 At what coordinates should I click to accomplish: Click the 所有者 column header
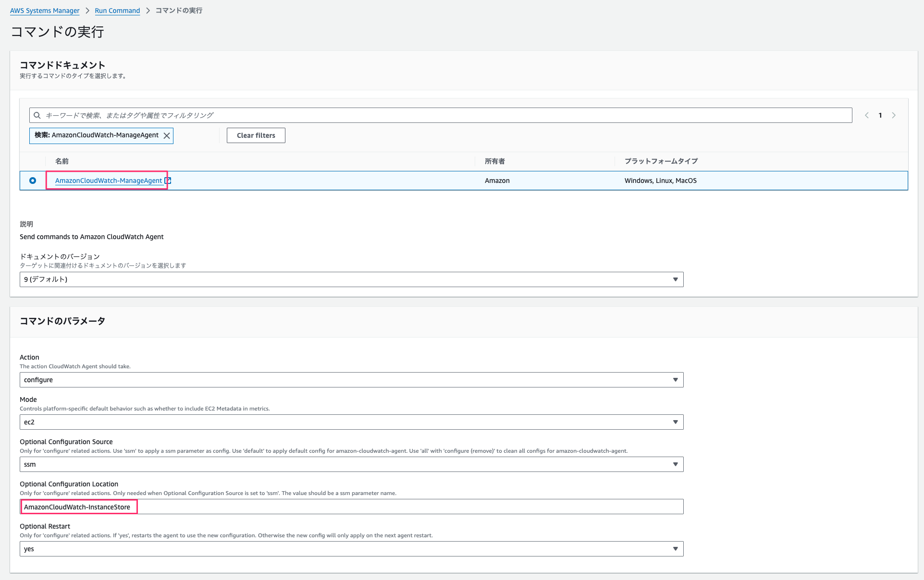495,161
